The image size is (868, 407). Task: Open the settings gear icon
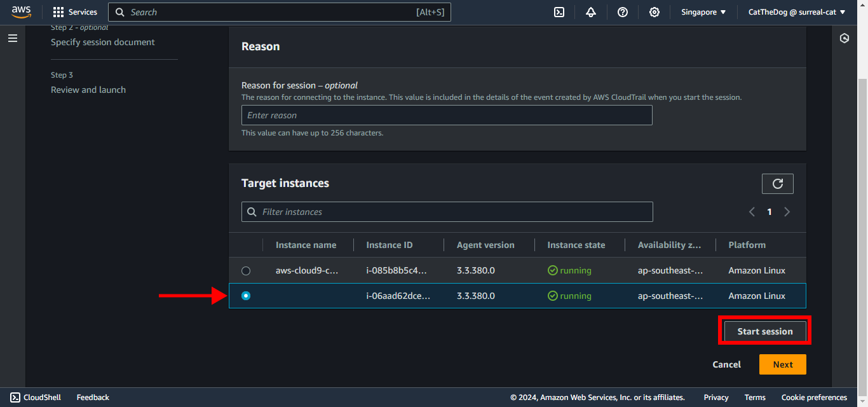pyautogui.click(x=654, y=12)
